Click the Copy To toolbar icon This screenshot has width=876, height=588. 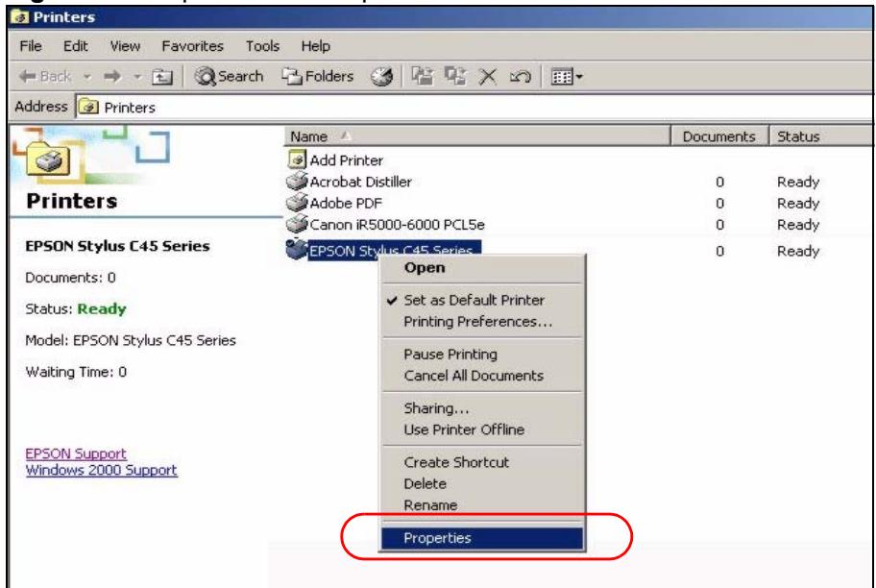455,76
